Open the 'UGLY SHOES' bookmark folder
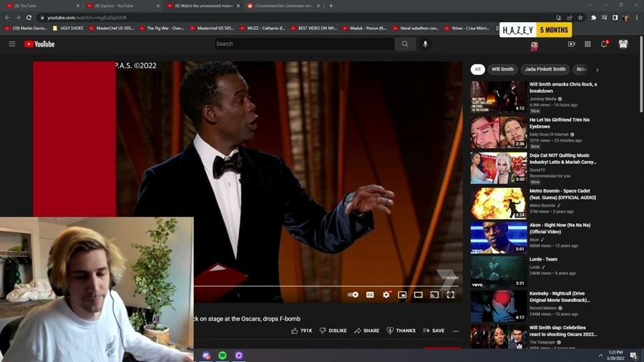 coord(68,29)
